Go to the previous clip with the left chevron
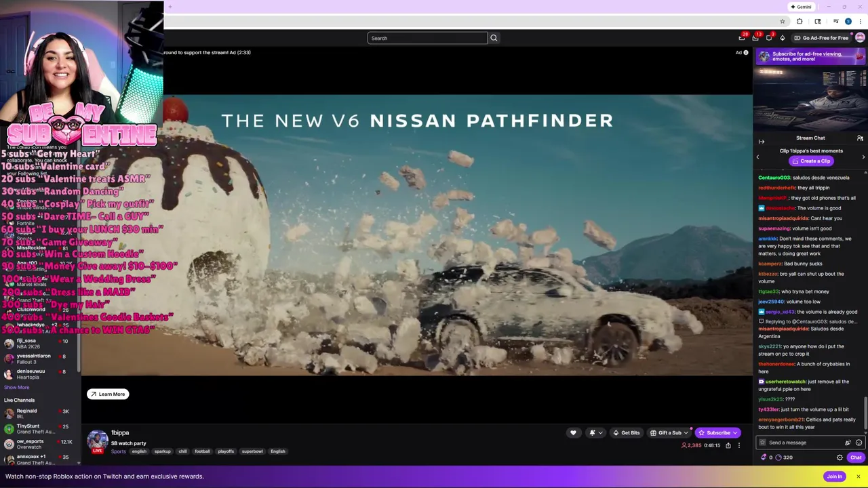868x488 pixels. (x=757, y=157)
